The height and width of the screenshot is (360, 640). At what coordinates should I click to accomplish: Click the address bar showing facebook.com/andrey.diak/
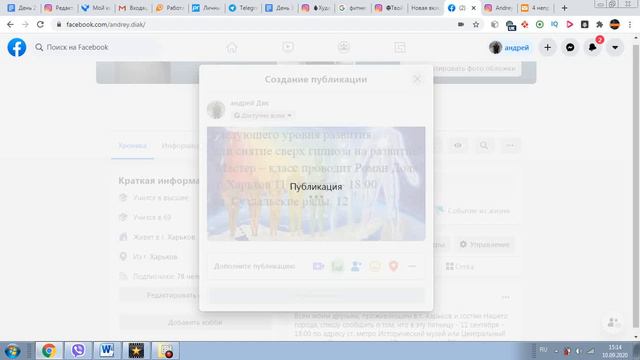253,24
